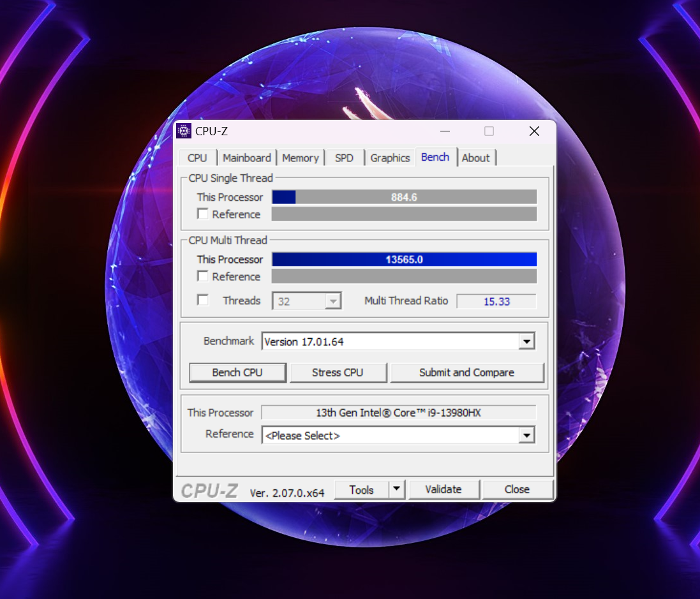Open the Graphics tab
The height and width of the screenshot is (599, 700).
point(390,158)
